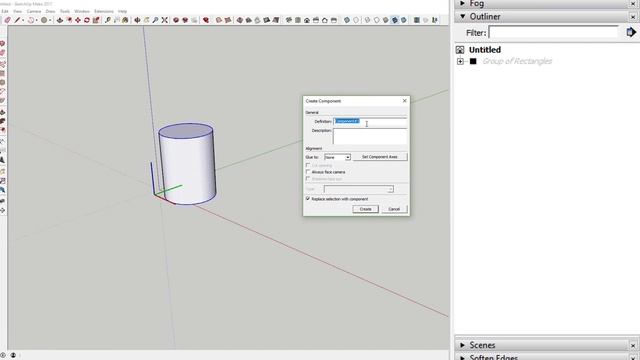Viewport: 640px width, 360px height.
Task: Choose Wireframe face style
Action: click(x=367, y=20)
